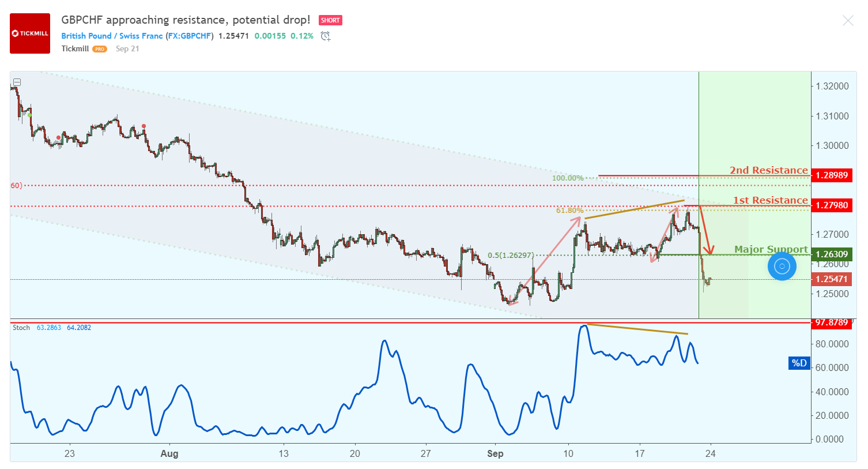
Task: Click the 0.12% change percentage
Action: [302, 36]
